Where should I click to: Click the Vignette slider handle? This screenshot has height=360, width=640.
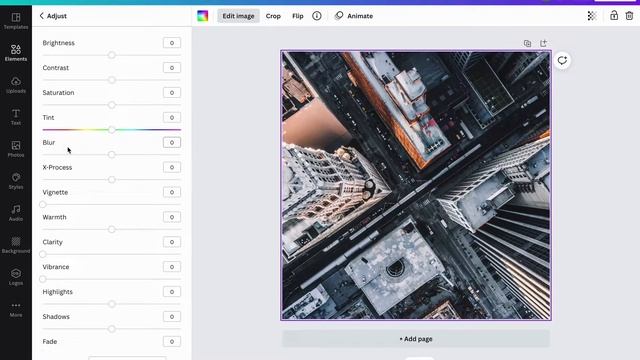coord(43,204)
